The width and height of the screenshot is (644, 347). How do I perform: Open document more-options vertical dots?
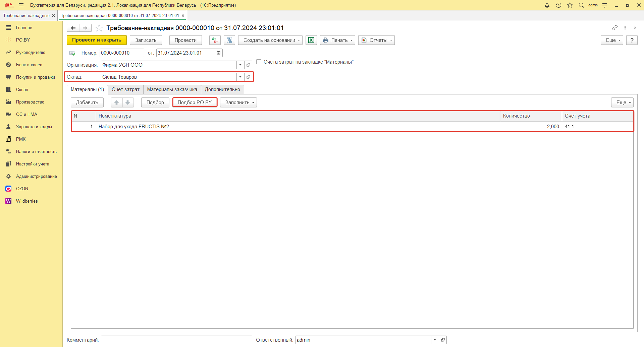[x=625, y=27]
